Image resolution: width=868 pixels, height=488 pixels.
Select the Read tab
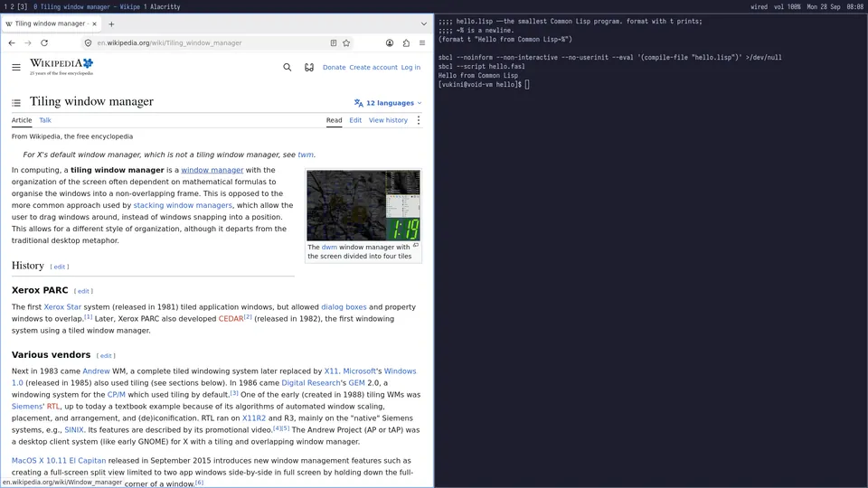pos(334,120)
